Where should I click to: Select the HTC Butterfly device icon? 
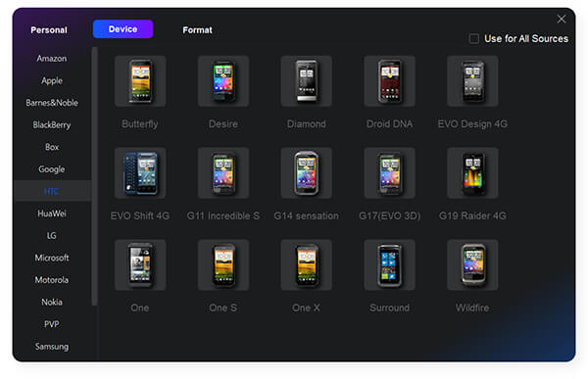pos(140,81)
